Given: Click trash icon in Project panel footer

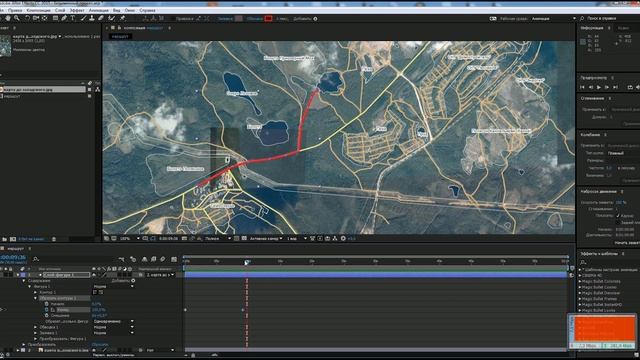Looking at the screenshot, I should (54, 239).
